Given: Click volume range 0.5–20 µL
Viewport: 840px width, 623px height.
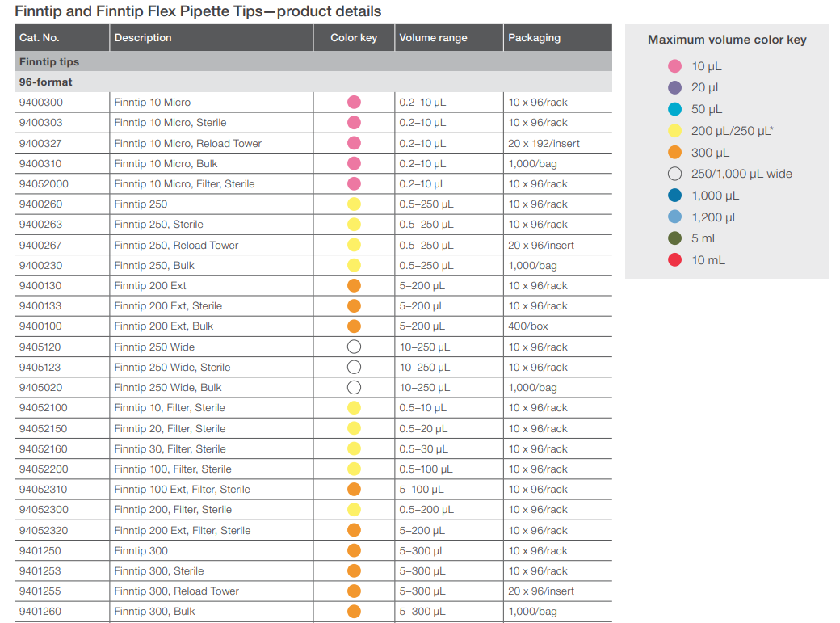Looking at the screenshot, I should point(423,429).
